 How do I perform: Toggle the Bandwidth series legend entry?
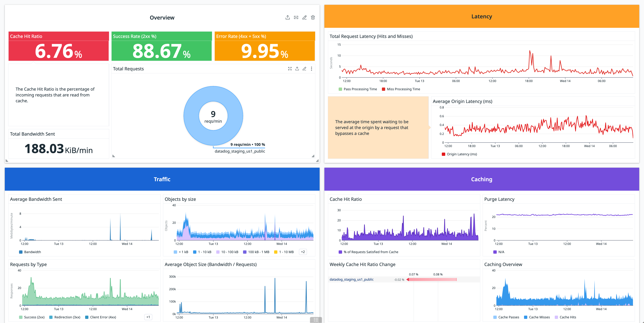tap(30, 252)
